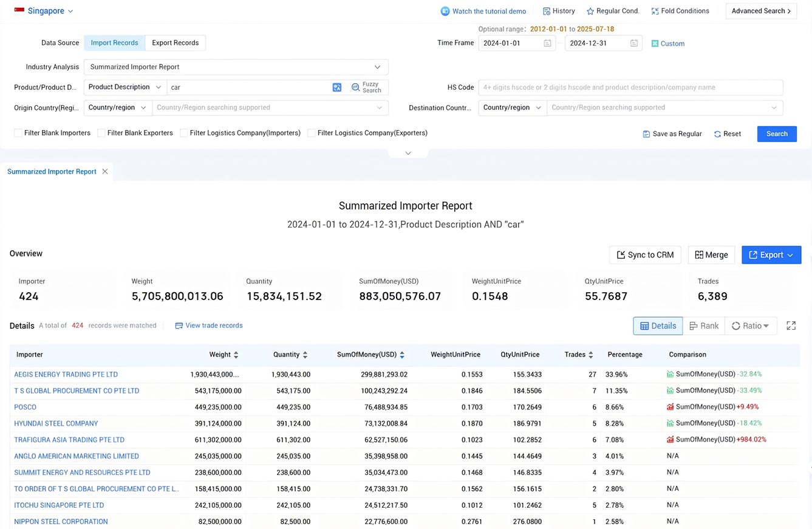
Task: Click the fullscreen expand icon
Action: [791, 326]
